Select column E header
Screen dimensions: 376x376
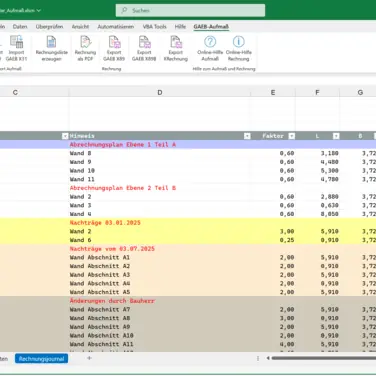pyautogui.click(x=273, y=92)
